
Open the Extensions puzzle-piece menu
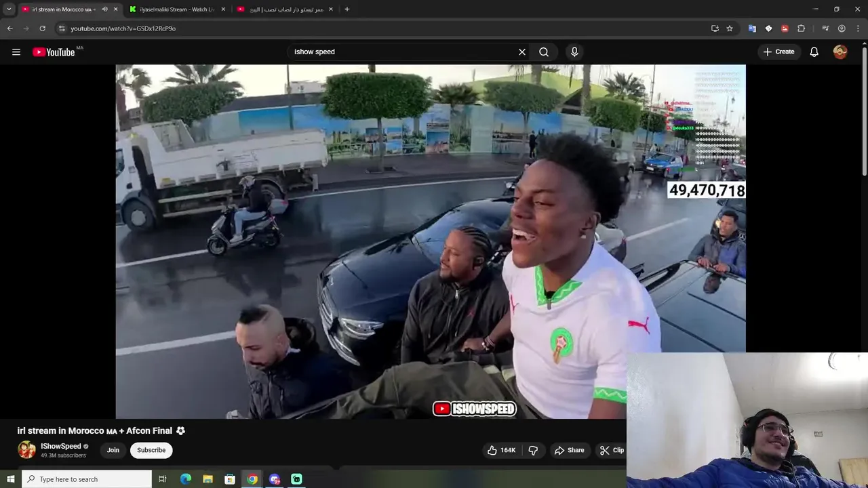click(x=801, y=28)
